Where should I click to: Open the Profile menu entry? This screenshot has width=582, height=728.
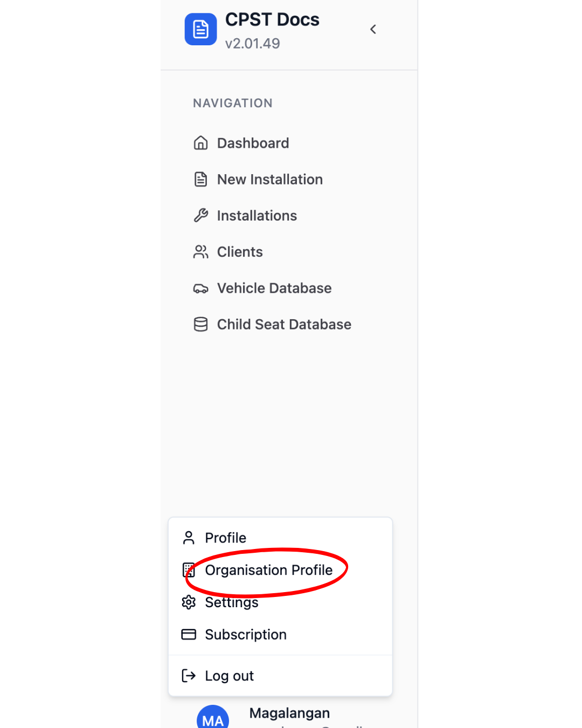coord(225,538)
